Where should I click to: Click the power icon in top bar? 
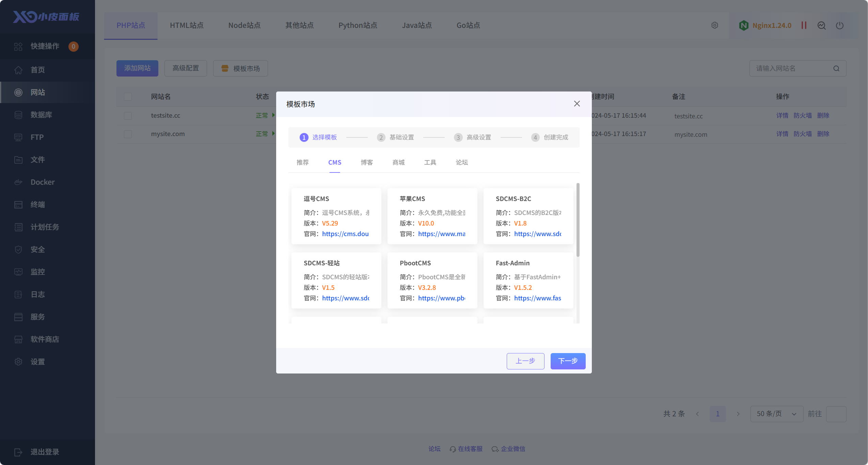click(840, 26)
